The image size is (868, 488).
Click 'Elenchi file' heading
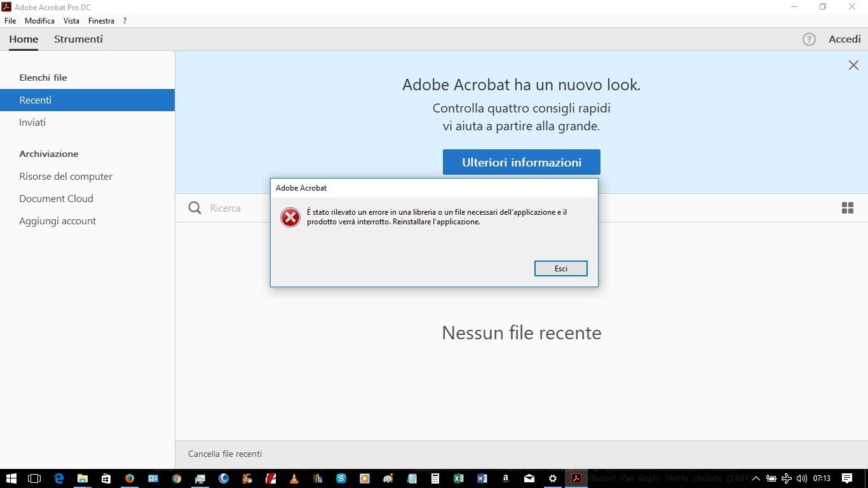click(43, 78)
